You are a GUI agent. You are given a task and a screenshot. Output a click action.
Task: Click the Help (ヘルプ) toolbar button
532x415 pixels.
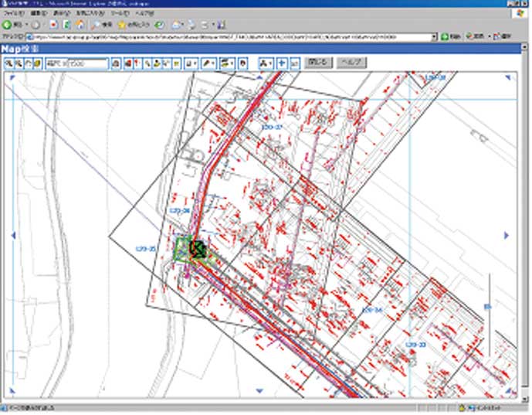pyautogui.click(x=352, y=63)
